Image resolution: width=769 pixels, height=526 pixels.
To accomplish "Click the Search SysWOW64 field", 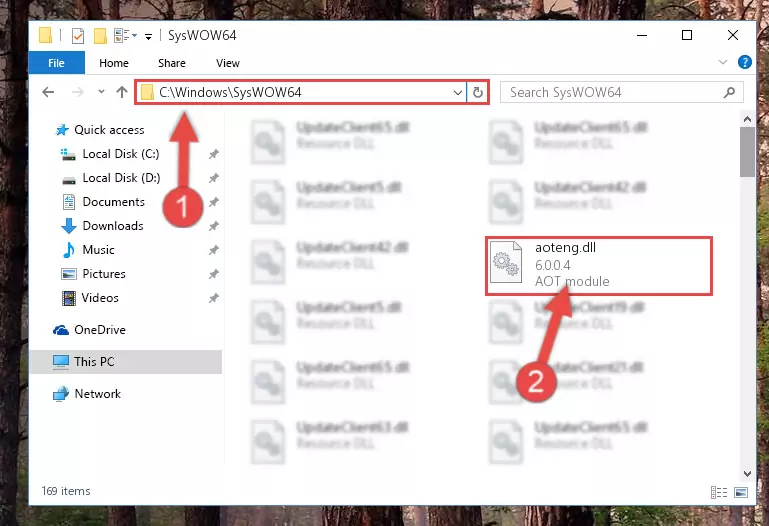I will point(621,92).
